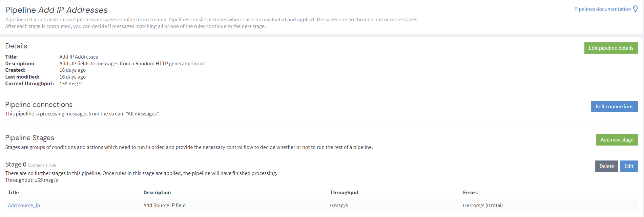Click the Edit pipeline details button
Image resolution: width=644 pixels, height=217 pixels.
[x=611, y=48]
